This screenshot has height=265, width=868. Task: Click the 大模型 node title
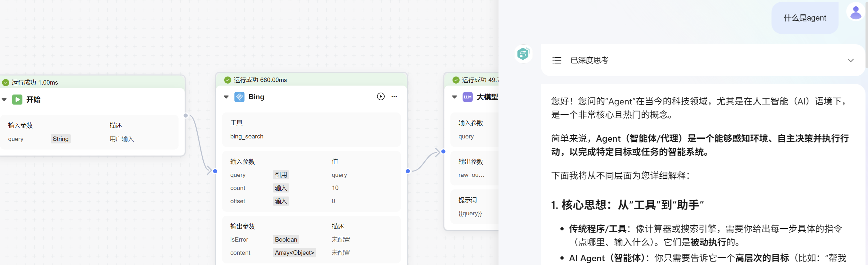tap(487, 97)
